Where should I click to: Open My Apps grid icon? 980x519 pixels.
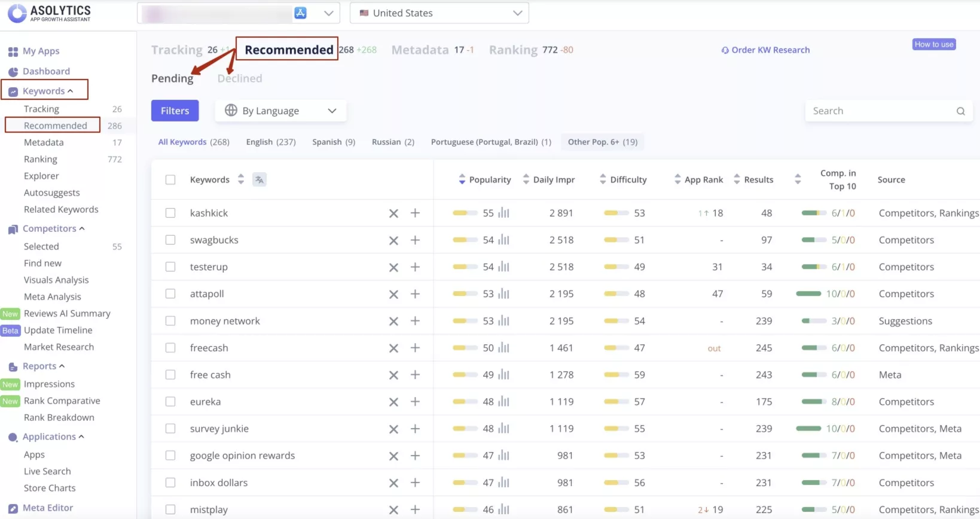pos(13,52)
